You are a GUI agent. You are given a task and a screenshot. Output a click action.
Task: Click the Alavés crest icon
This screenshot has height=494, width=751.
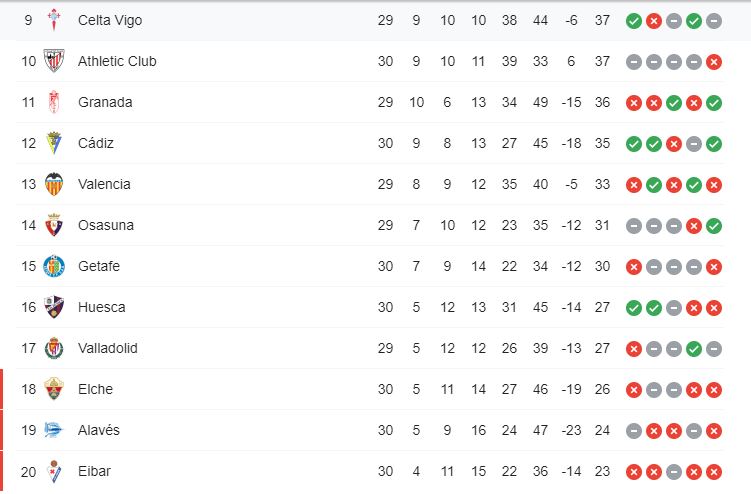coord(54,430)
